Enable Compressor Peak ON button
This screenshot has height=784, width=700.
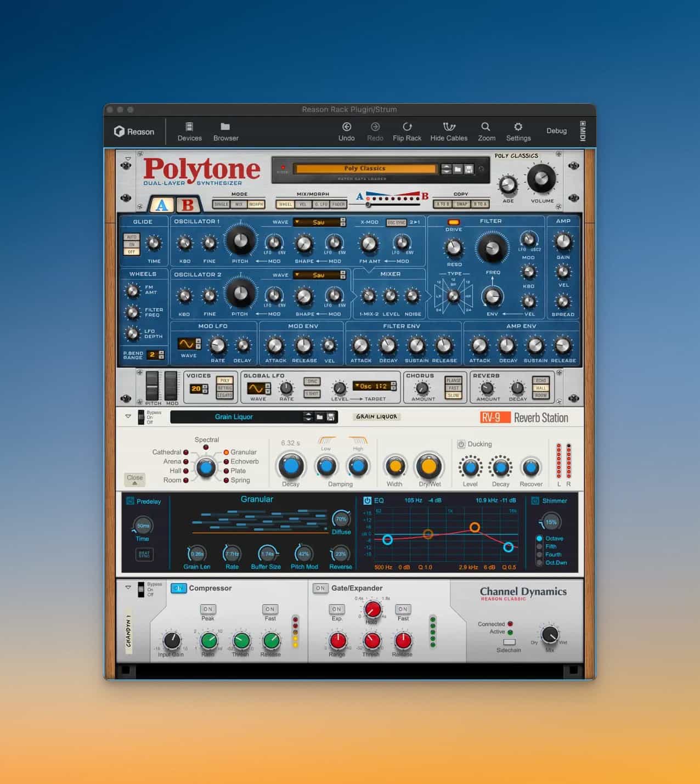[208, 609]
